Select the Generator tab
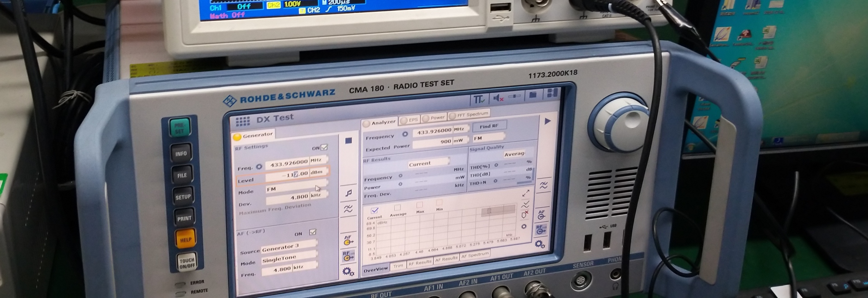 point(253,135)
